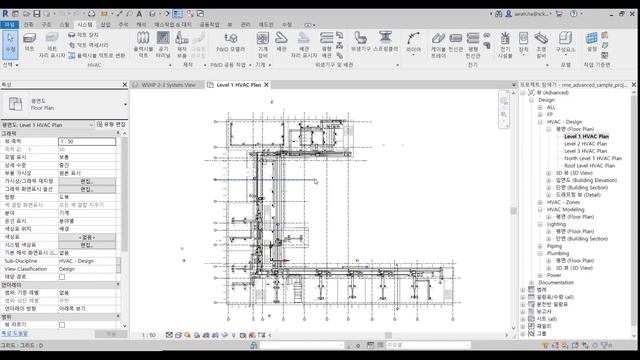Toggle Thin Lines in quick access toolbar
This screenshot has width=640, height=360.
click(178, 13)
